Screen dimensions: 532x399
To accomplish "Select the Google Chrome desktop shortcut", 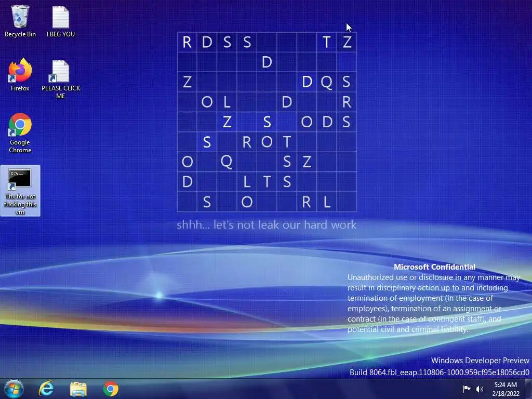I will tap(20, 133).
